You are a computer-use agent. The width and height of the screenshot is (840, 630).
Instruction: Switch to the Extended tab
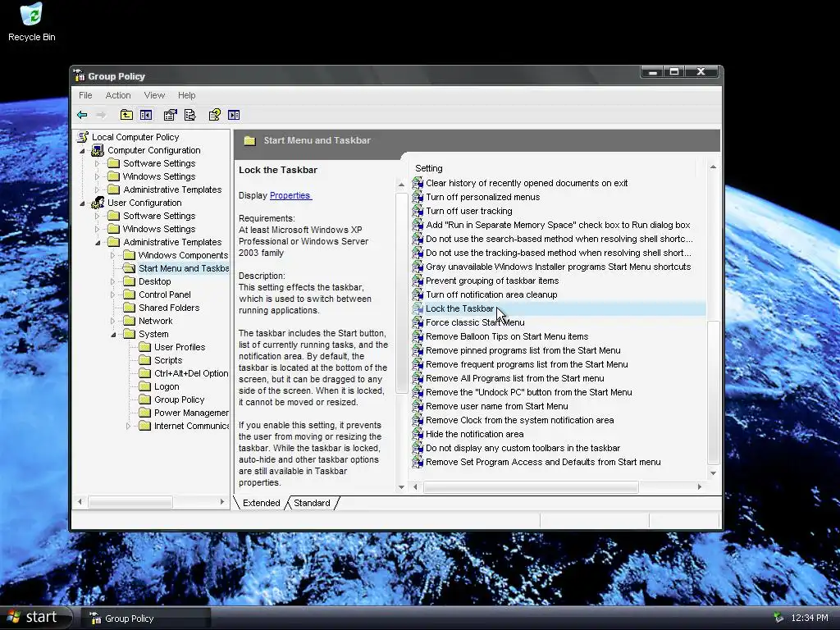262,503
